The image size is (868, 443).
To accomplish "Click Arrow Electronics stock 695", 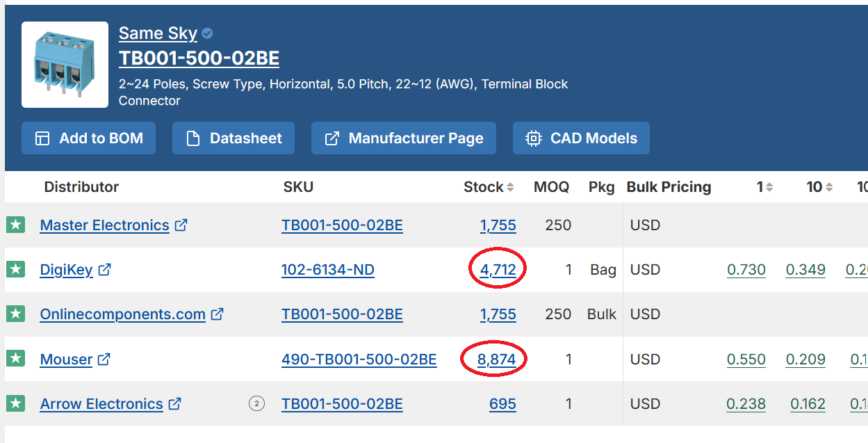I will coord(503,404).
